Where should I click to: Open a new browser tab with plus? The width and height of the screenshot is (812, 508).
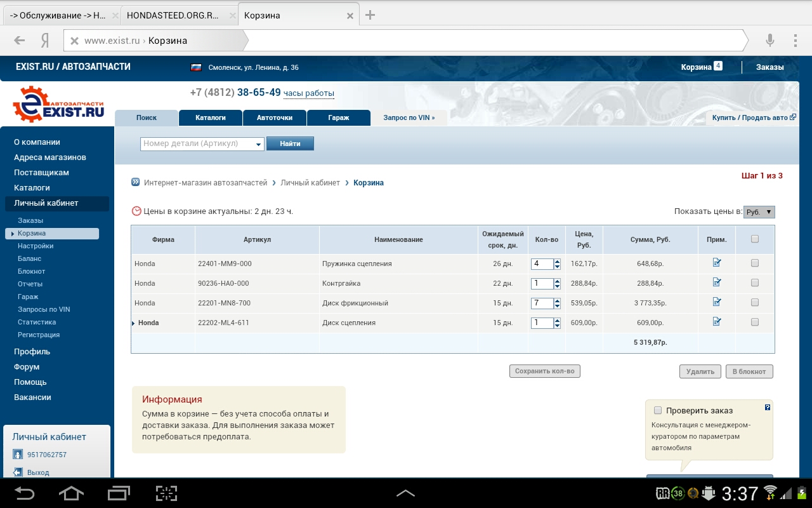(x=370, y=15)
